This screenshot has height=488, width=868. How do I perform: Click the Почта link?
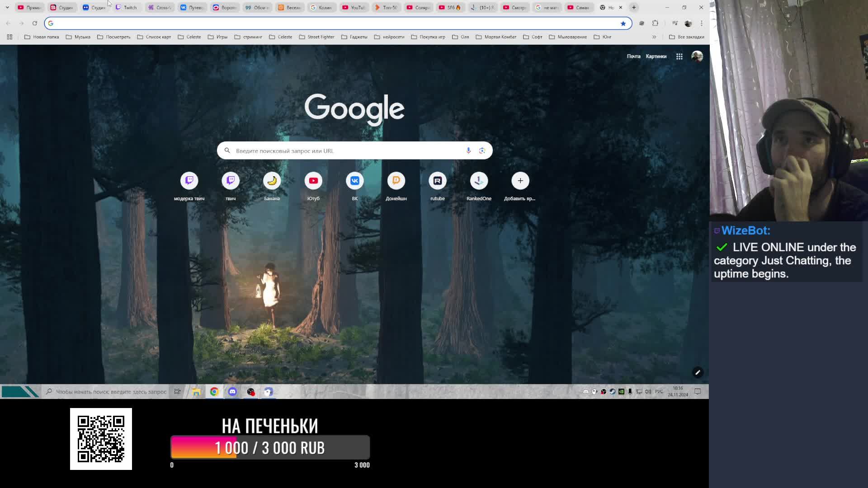pos(633,56)
